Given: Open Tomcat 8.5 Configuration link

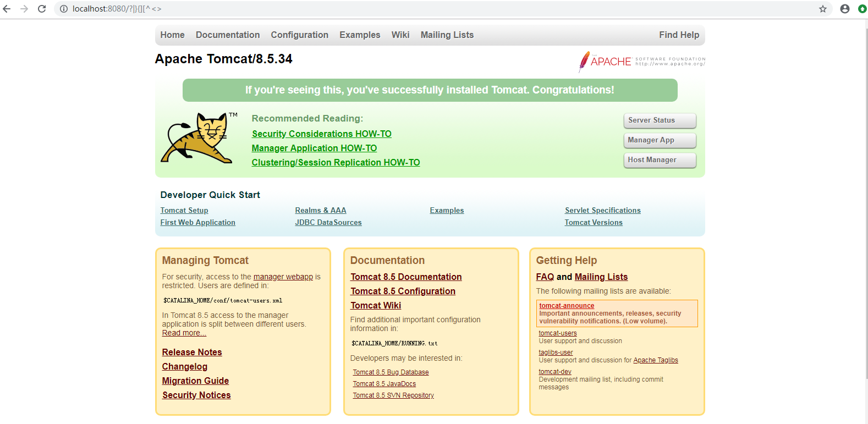Looking at the screenshot, I should [x=403, y=291].
